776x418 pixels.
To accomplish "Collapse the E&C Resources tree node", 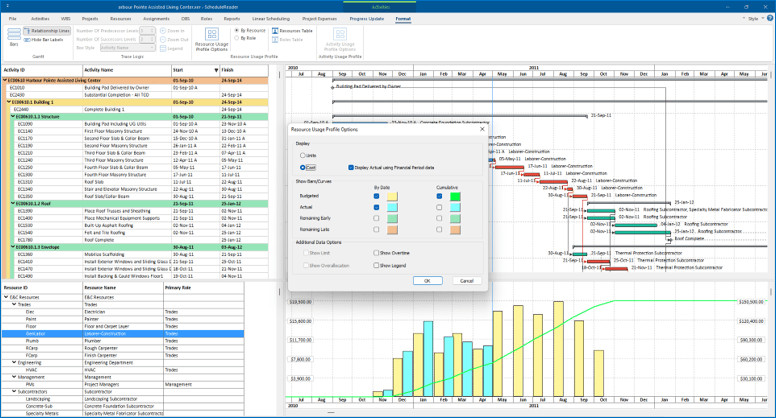I will tap(6, 297).
